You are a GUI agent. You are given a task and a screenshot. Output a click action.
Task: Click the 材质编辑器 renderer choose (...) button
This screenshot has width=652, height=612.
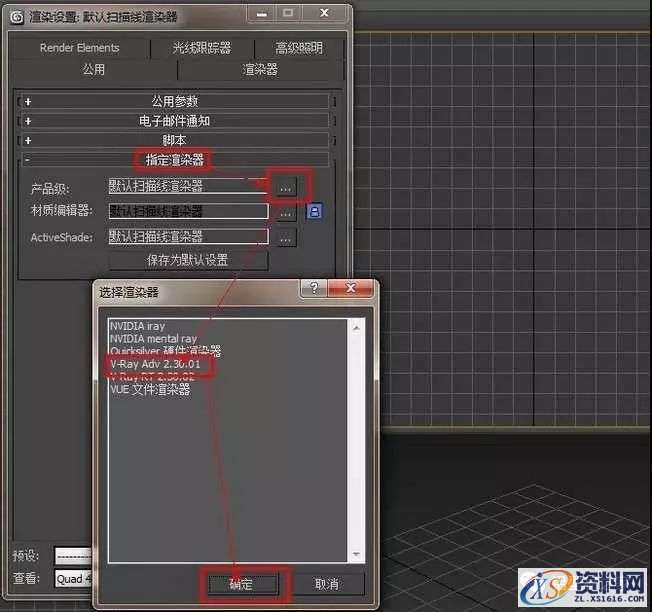pos(285,212)
